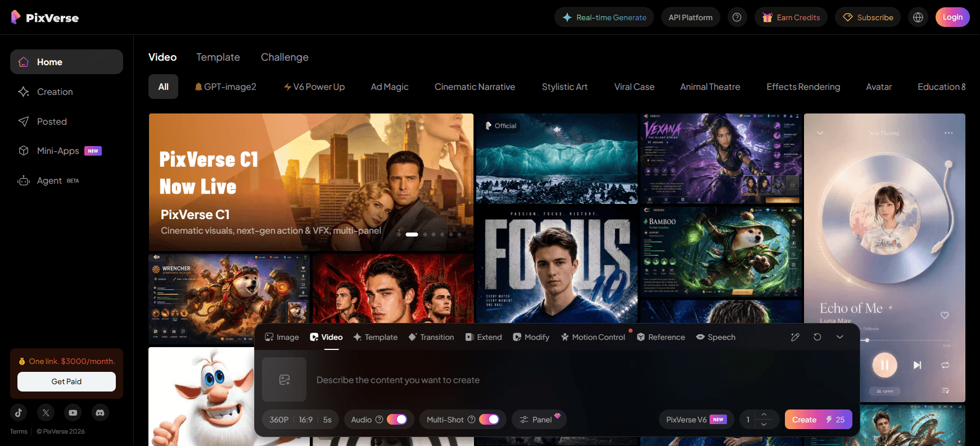Open the PixVerse C1 Now Live banner

(x=311, y=183)
